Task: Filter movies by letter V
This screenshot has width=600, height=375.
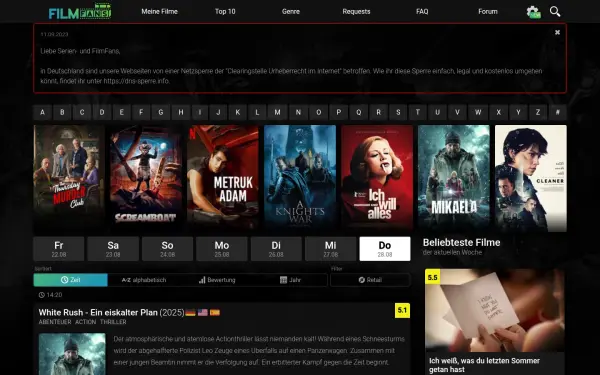Action: (457, 112)
